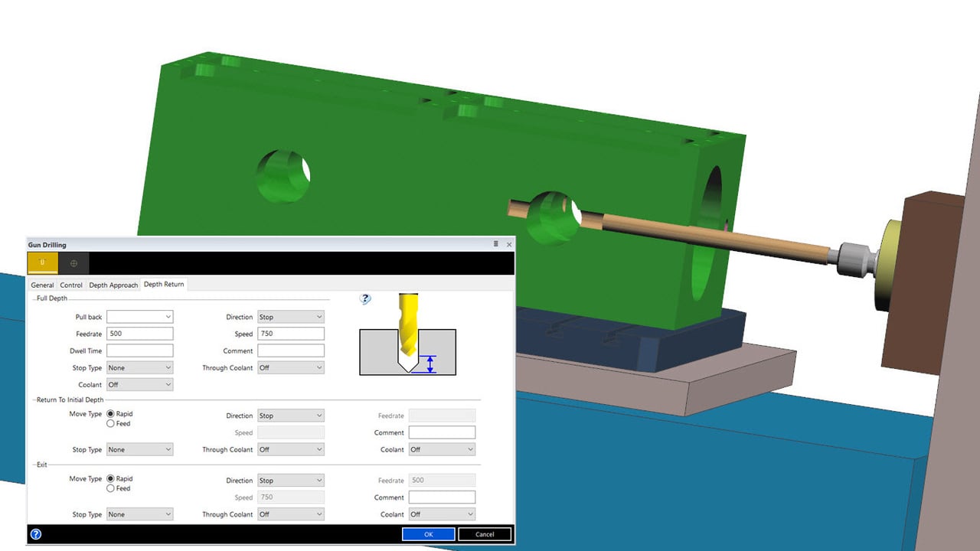Select Feed under Return To Initial Depth

[x=111, y=423]
